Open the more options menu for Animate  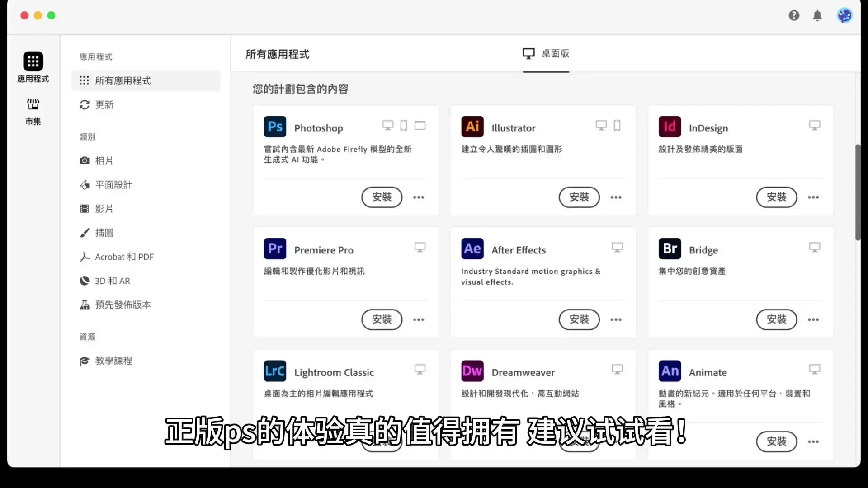point(813,442)
